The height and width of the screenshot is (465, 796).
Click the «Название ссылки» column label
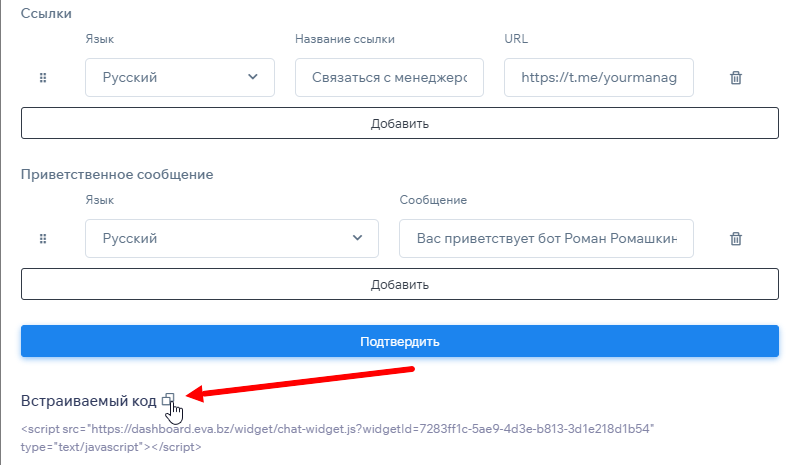345,39
